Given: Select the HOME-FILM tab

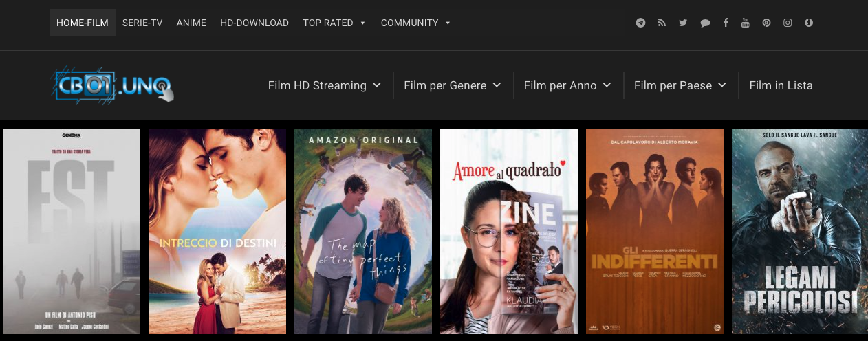Looking at the screenshot, I should click(83, 23).
